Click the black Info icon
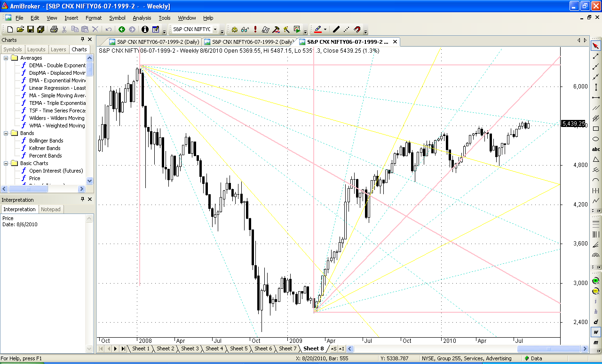 click(145, 29)
